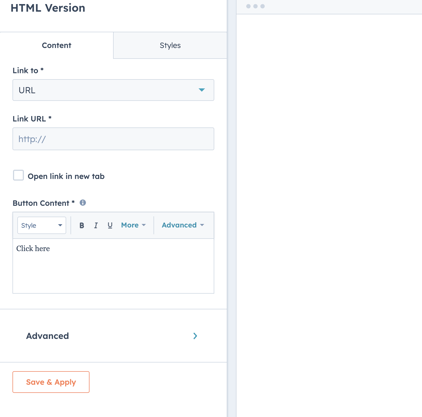Apply bold formatting in Button Content editor

pyautogui.click(x=82, y=225)
